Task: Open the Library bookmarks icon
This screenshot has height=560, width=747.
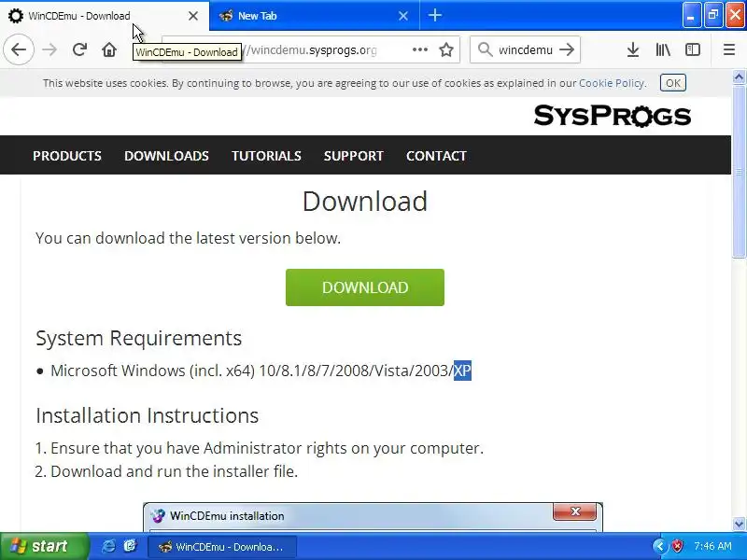Action: (663, 49)
